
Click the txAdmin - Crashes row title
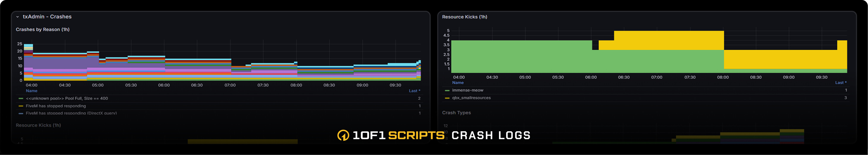(47, 16)
